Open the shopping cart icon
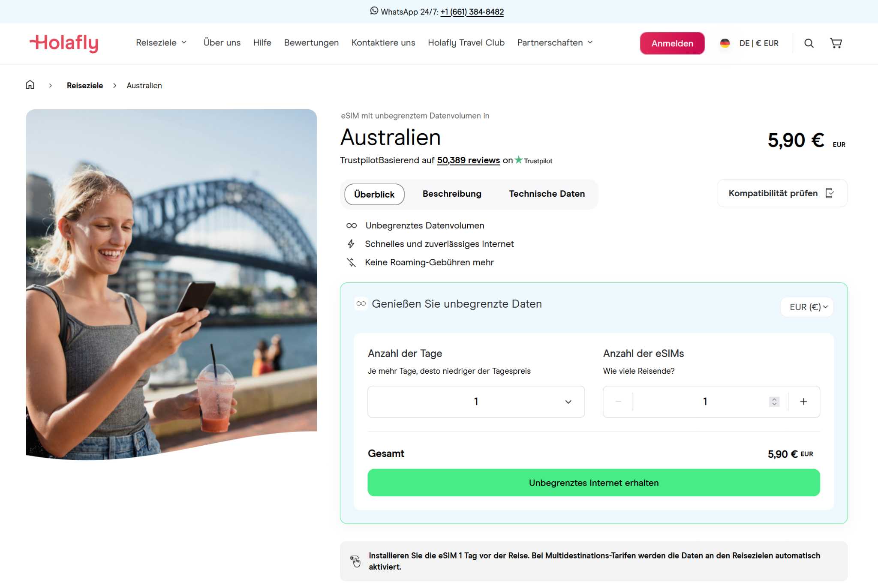878x588 pixels. pyautogui.click(x=836, y=43)
